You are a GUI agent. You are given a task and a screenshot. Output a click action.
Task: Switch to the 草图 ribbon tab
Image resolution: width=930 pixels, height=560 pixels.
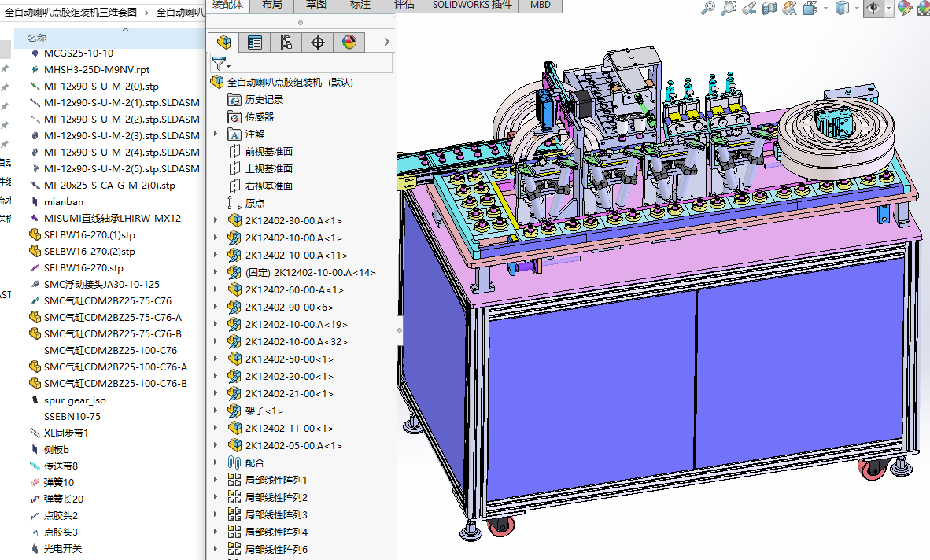316,5
